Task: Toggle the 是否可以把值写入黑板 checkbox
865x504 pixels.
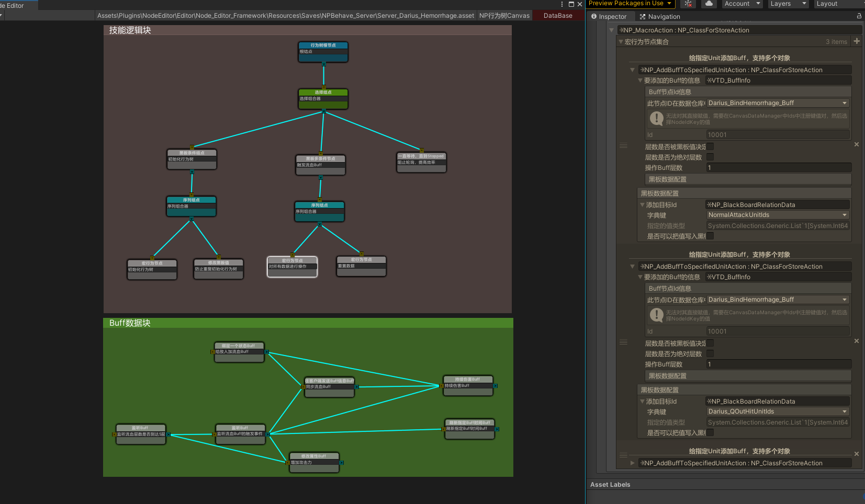Action: (x=711, y=236)
